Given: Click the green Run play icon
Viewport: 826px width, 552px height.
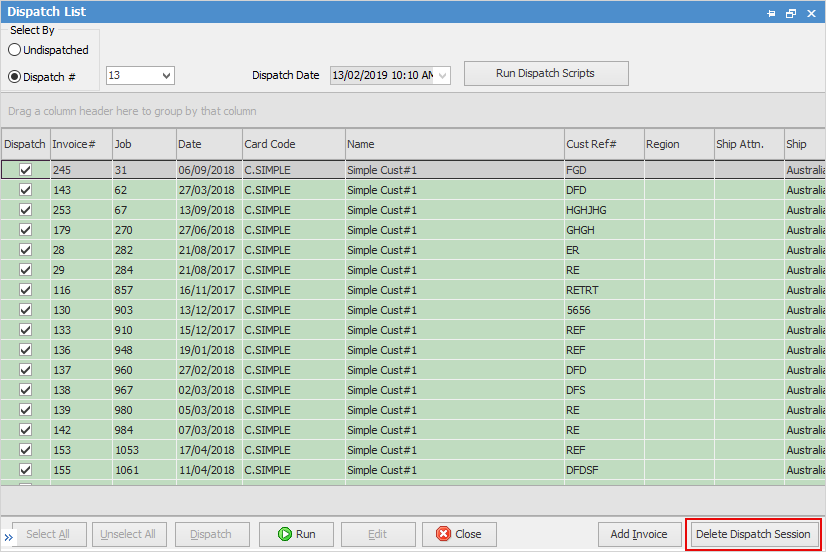Looking at the screenshot, I should pos(284,534).
